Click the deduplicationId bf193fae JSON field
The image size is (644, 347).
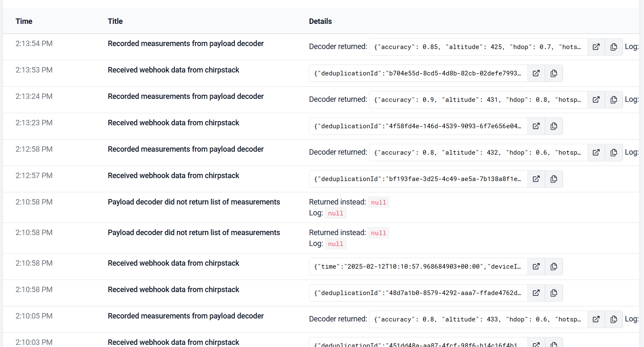[x=418, y=179]
